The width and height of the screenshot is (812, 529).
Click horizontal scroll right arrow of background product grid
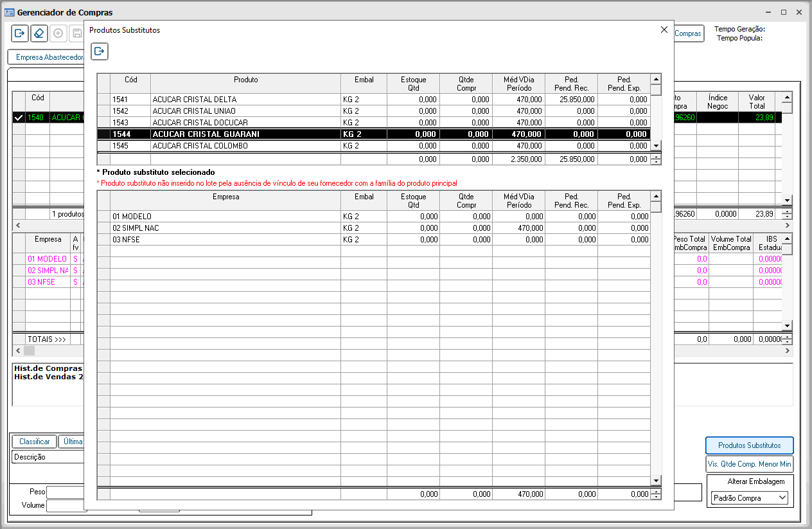tap(788, 226)
